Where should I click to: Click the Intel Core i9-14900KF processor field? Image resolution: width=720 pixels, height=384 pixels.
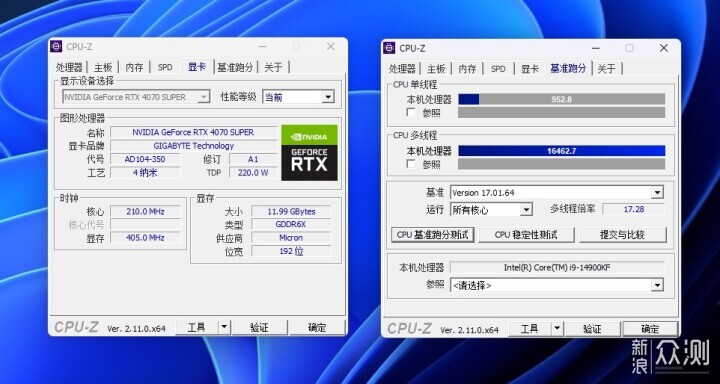click(557, 268)
